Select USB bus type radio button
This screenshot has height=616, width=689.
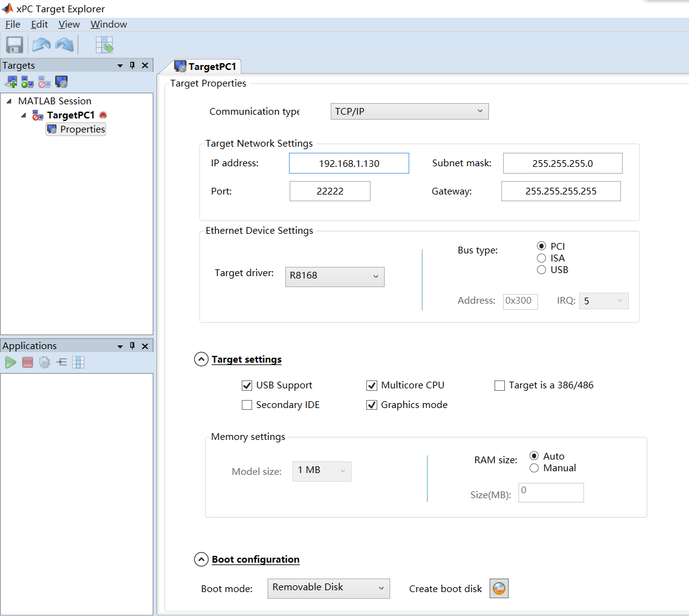(541, 270)
